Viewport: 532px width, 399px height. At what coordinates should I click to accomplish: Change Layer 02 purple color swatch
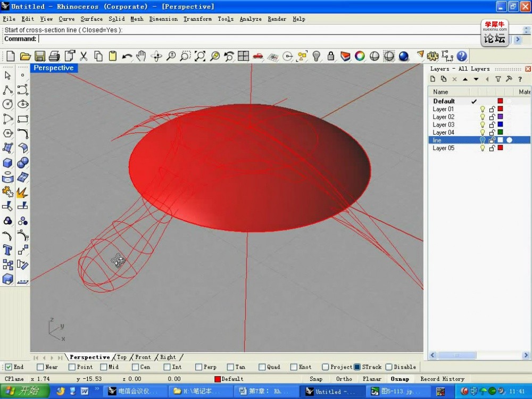[x=500, y=117]
